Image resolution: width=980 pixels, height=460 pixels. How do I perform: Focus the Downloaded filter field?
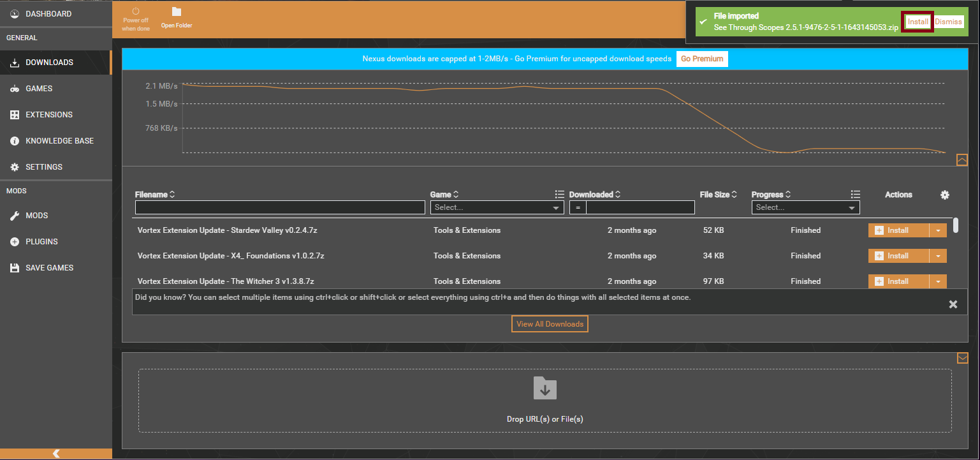(x=641, y=207)
